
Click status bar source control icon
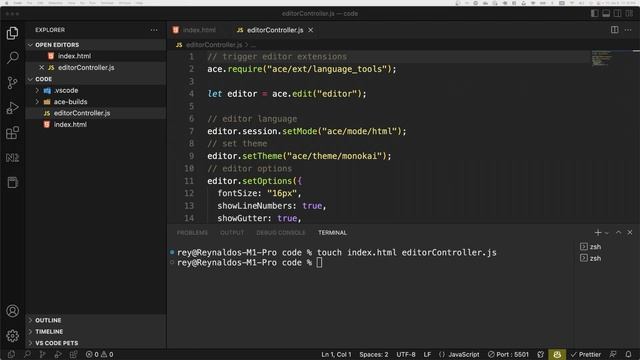[42, 354]
